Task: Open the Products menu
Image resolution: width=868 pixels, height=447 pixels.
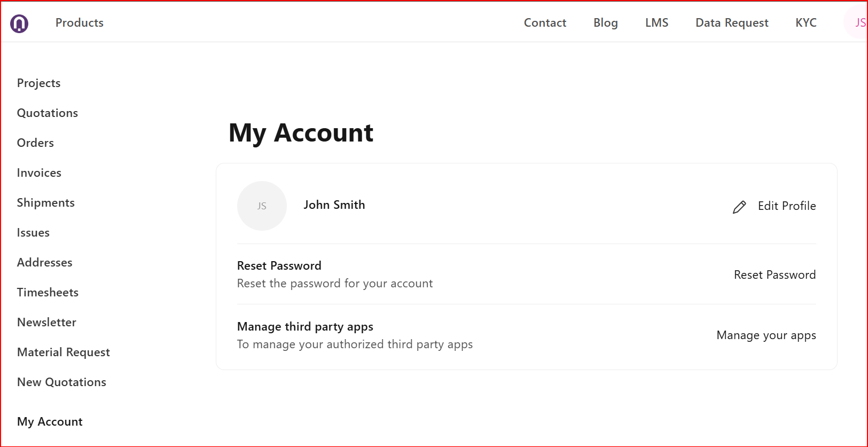Action: coord(80,23)
